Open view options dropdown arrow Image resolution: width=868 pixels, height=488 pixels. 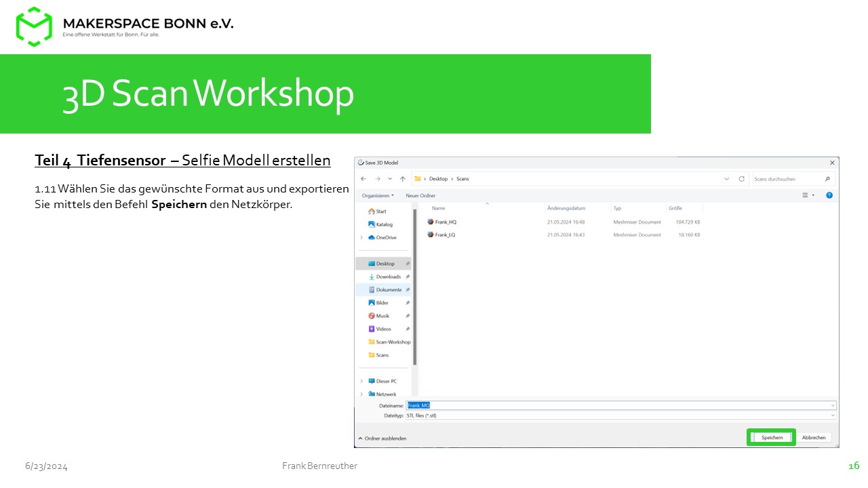click(x=813, y=195)
